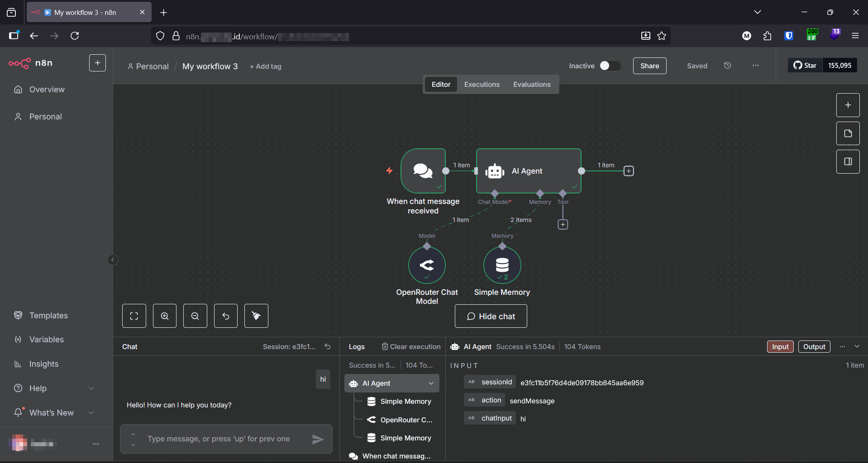Collapse the AI Agent log entry
The height and width of the screenshot is (463, 868).
point(431,383)
